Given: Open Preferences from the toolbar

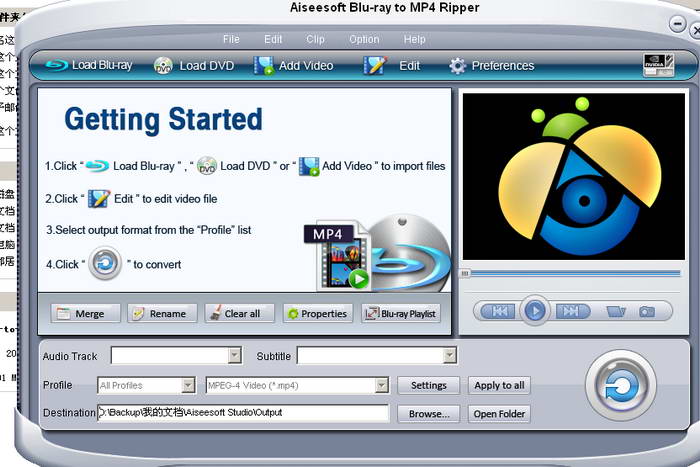Looking at the screenshot, I should coord(492,66).
